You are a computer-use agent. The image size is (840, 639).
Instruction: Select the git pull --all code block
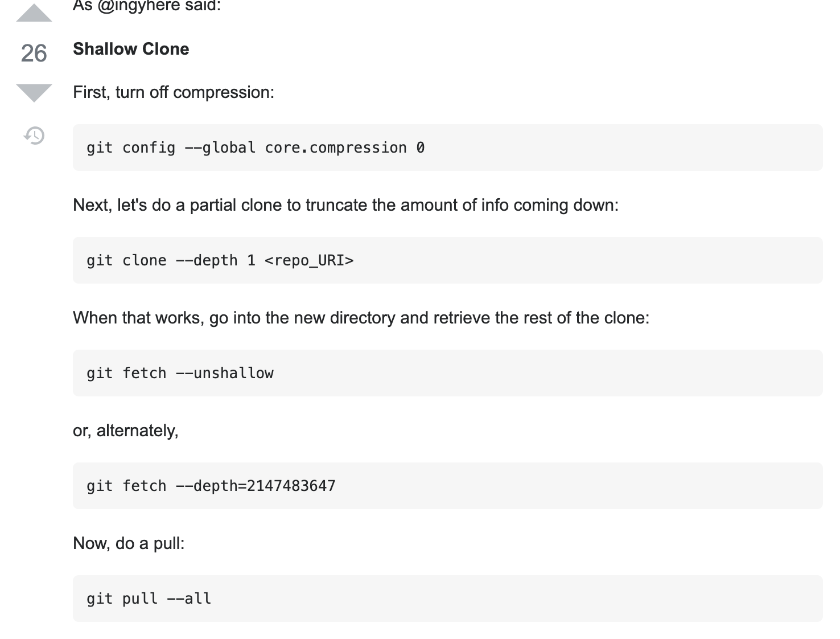(x=447, y=599)
